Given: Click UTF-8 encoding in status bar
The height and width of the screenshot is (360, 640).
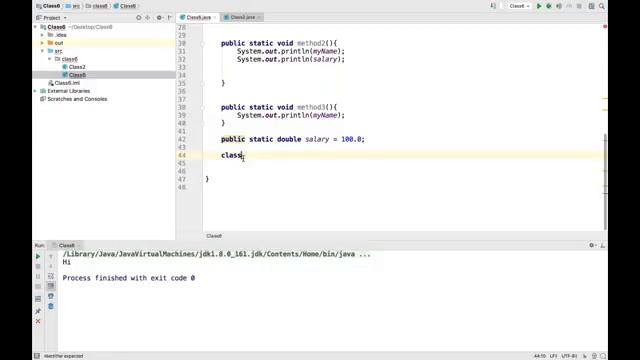Looking at the screenshot, I should [569, 356].
